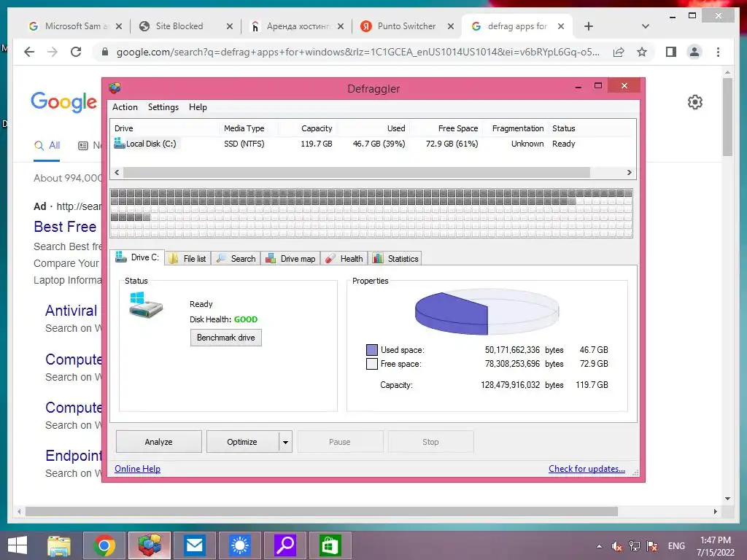Expand the Chrome tab search chevron
Image resolution: width=747 pixels, height=560 pixels.
(x=646, y=26)
